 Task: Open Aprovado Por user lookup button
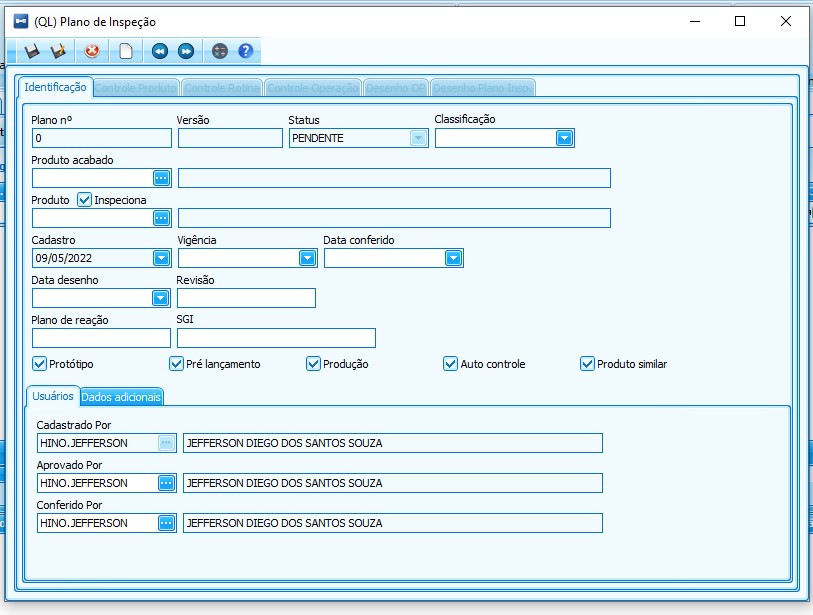[166, 483]
